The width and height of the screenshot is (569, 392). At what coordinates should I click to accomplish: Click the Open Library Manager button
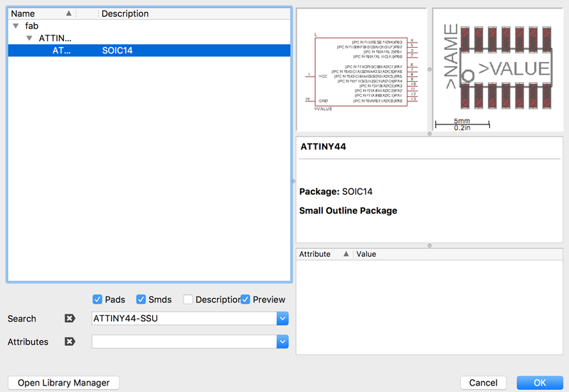point(63,383)
